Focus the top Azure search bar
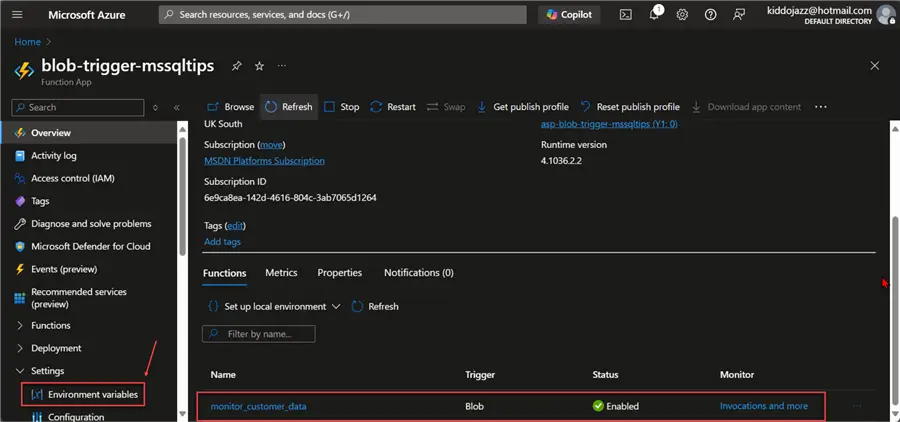This screenshot has height=422, width=900. (x=343, y=15)
